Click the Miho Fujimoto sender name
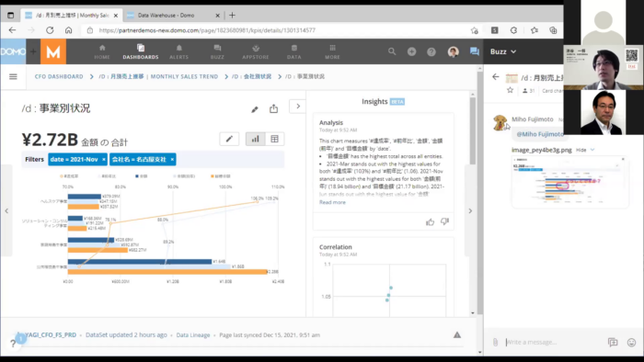 (533, 119)
